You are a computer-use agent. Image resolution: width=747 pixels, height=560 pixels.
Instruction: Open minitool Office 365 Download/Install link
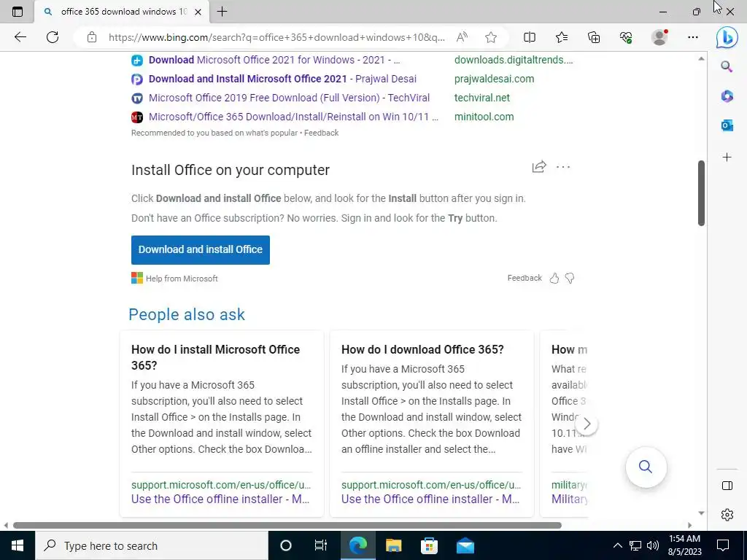tap(293, 117)
